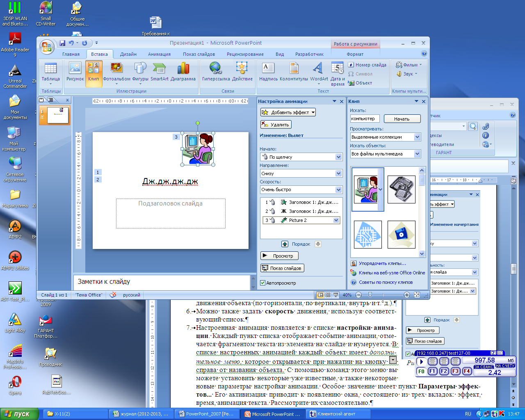
Task: Move animation up with green Порядок arrow
Action: [285, 244]
